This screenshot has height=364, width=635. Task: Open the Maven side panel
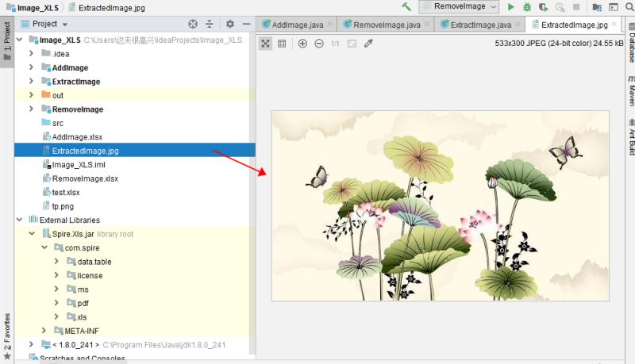coord(630,90)
